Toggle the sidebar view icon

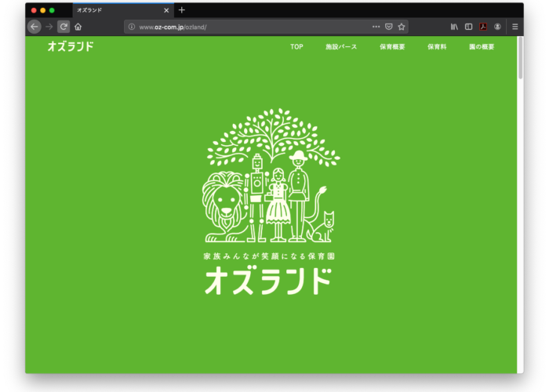(468, 27)
